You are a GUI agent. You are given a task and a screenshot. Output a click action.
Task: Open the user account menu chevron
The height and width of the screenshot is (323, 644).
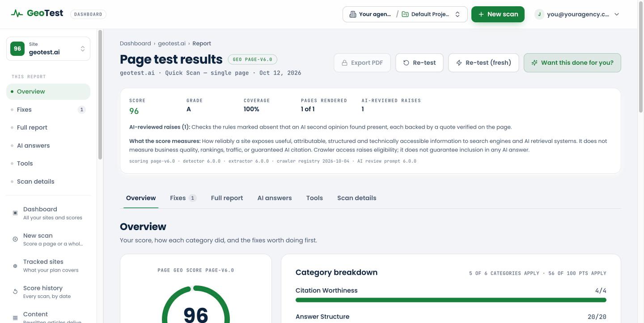pos(617,14)
